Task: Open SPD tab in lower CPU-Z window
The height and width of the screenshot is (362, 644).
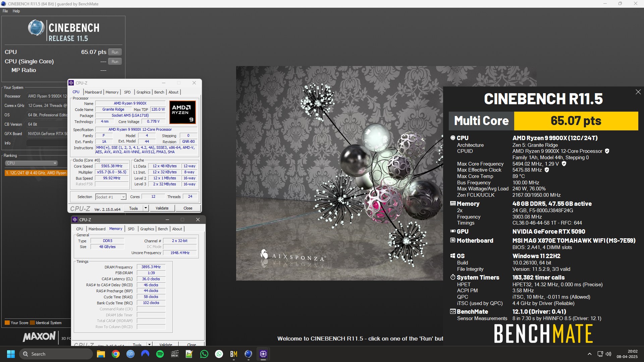Action: pyautogui.click(x=131, y=229)
